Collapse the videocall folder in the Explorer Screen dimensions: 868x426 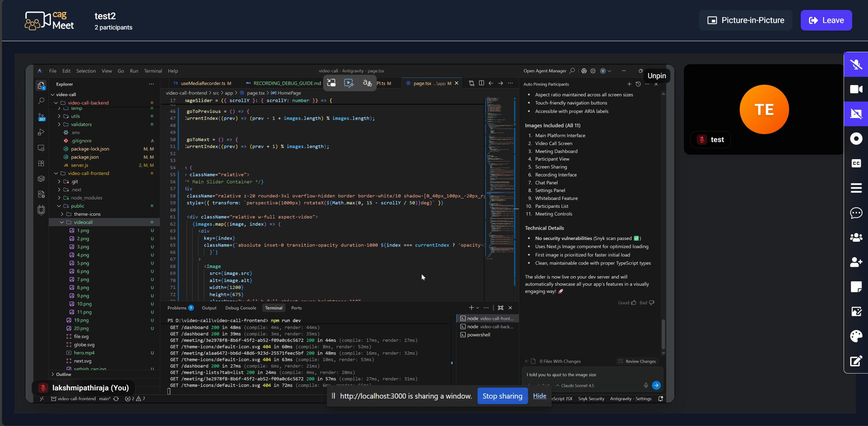pos(62,222)
